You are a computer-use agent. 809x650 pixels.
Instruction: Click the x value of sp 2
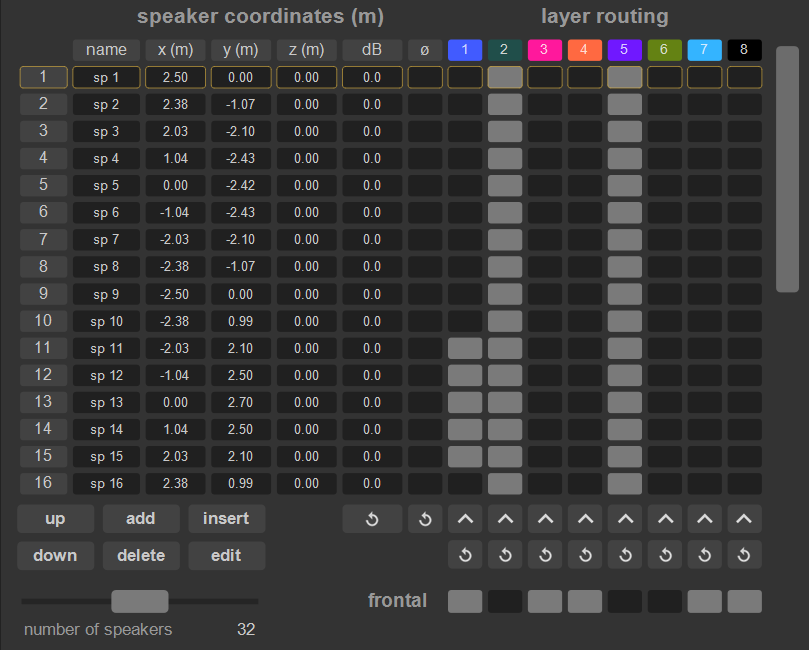coord(175,104)
